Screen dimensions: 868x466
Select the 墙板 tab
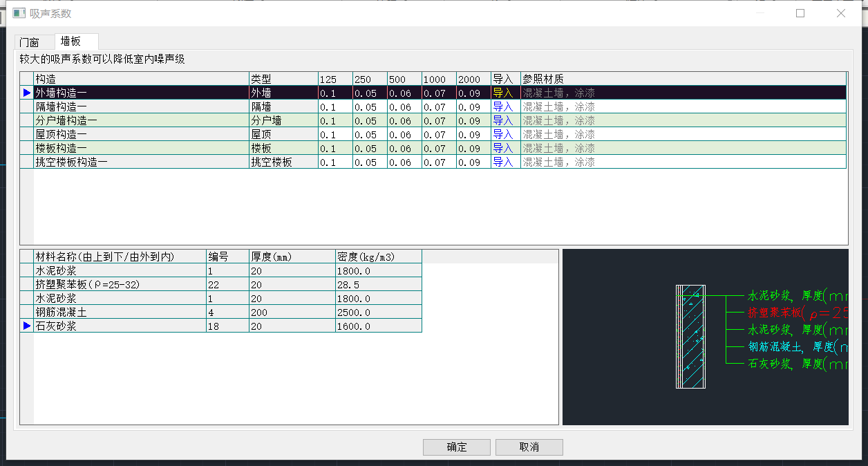click(76, 41)
